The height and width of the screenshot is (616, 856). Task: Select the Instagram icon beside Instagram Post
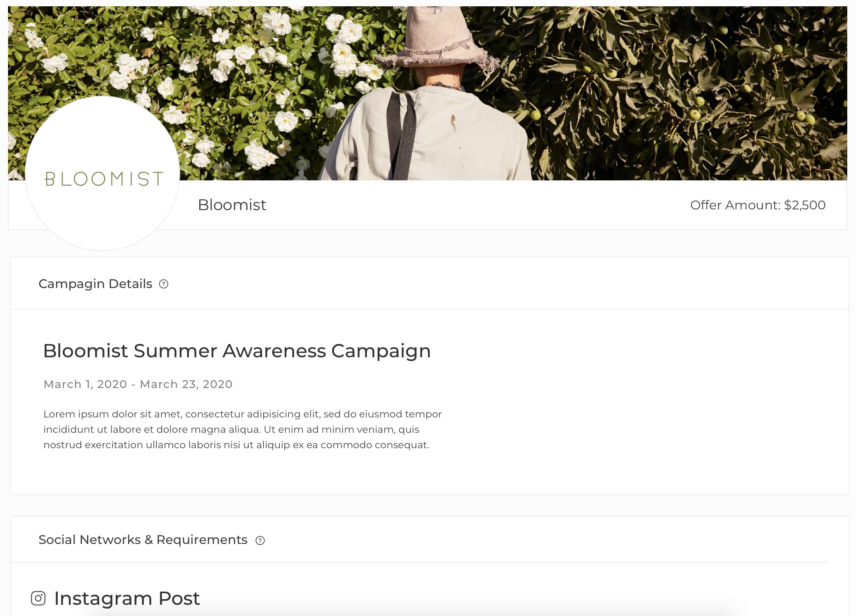point(39,598)
